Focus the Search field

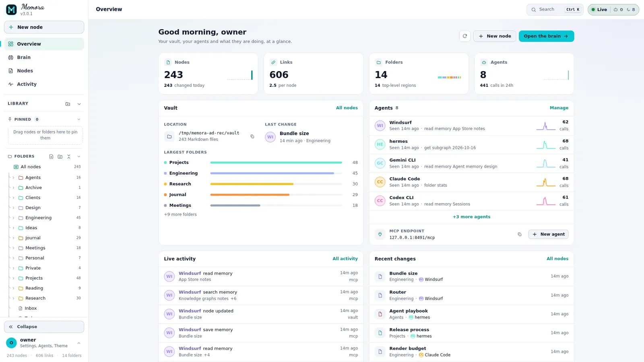tap(555, 10)
